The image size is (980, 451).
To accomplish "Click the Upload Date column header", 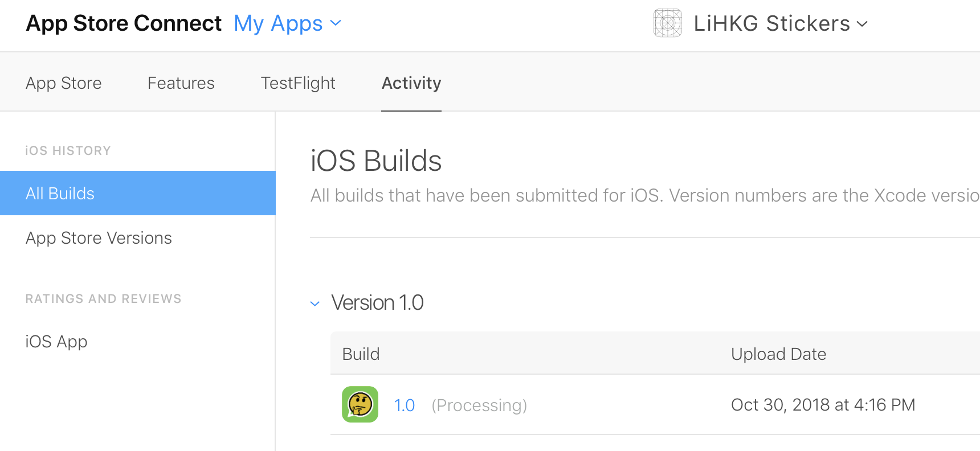I will (778, 354).
